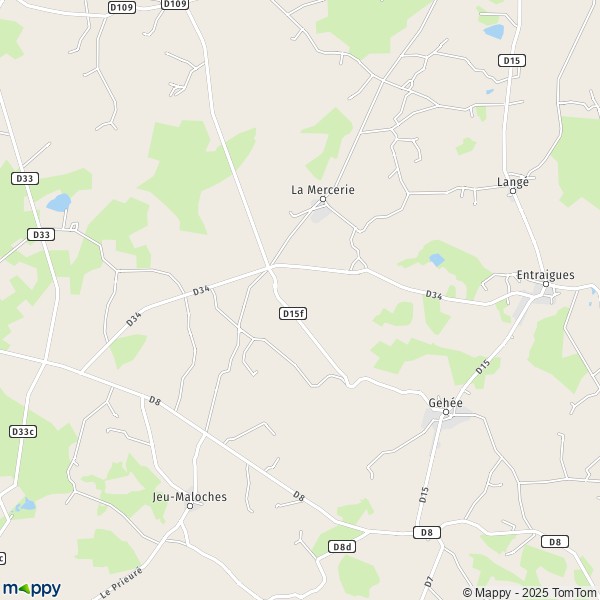
Task: Click the blue pond near D33
Action: 59,202
